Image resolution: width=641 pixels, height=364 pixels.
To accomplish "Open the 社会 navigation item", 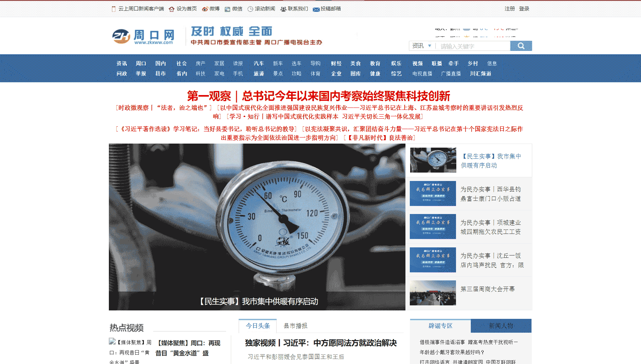I will click(182, 63).
